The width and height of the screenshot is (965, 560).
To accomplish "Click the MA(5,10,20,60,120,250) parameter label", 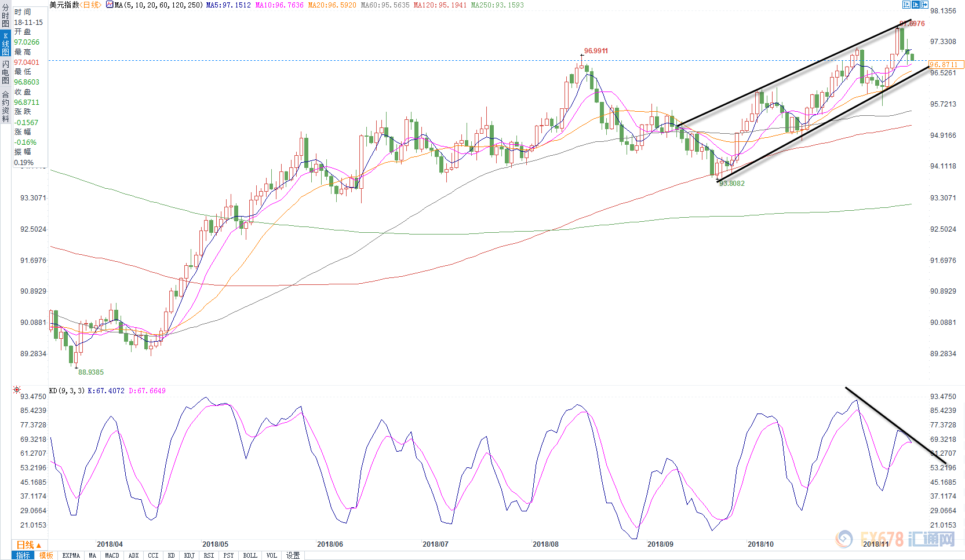I will click(159, 5).
